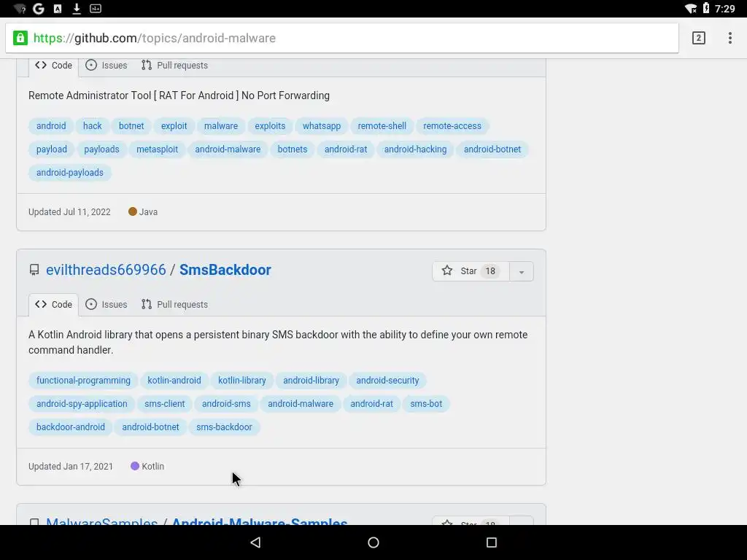Open Google G notification icon
This screenshot has height=560, width=747.
(x=39, y=9)
